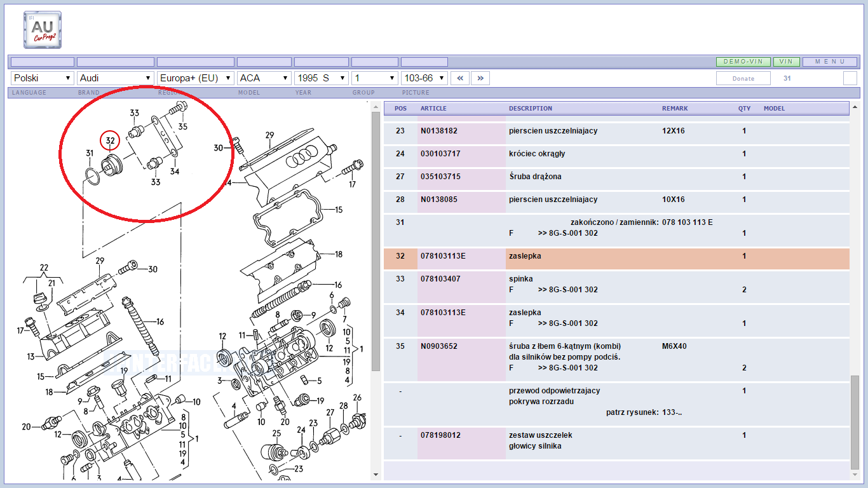Click diagram scrollbar up arrow
868x488 pixels.
point(376,106)
